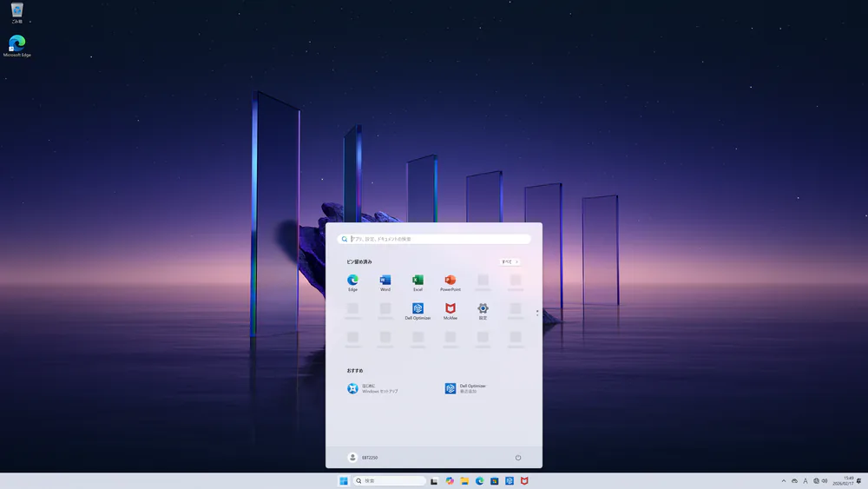Click the power button in Start menu

[x=518, y=458]
